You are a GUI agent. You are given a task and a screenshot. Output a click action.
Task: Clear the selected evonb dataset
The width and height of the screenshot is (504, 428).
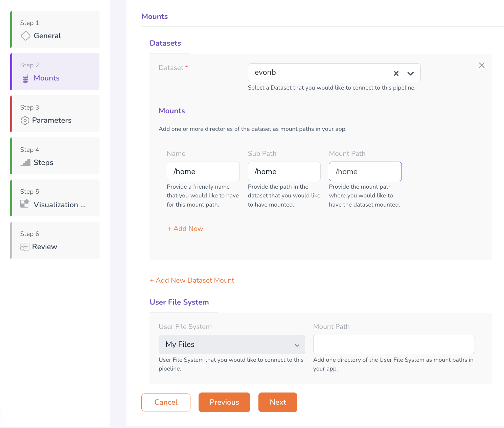[396, 73]
